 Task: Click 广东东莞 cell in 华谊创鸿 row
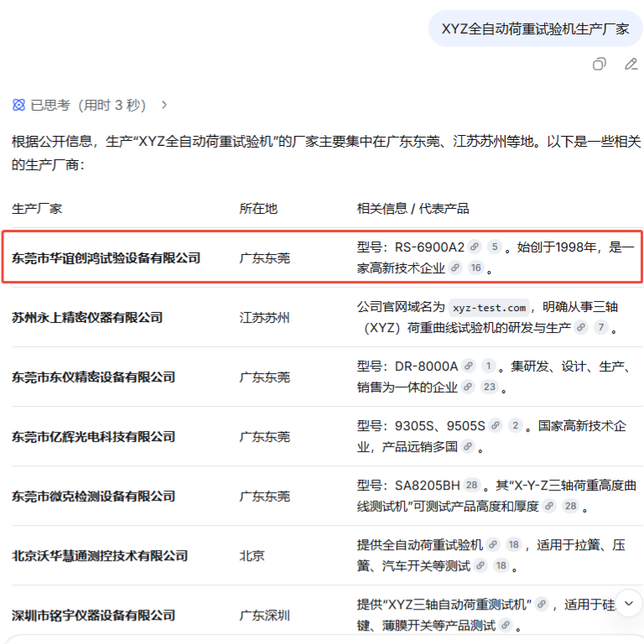tap(264, 258)
